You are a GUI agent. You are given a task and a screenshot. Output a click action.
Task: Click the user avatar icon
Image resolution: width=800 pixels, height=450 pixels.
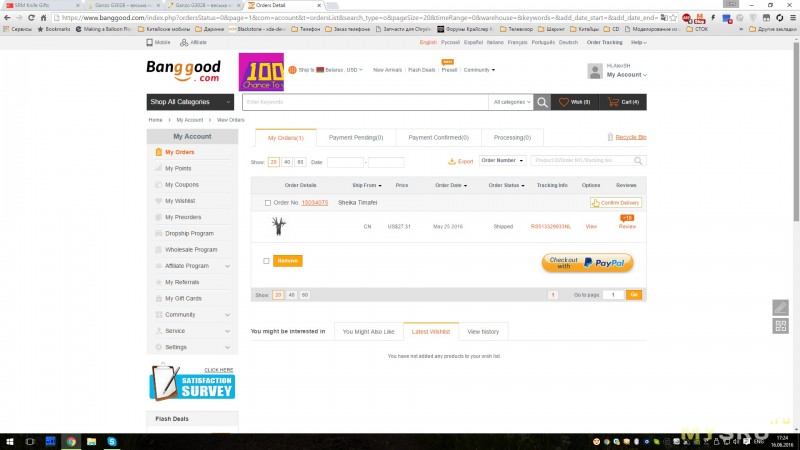[x=595, y=71]
